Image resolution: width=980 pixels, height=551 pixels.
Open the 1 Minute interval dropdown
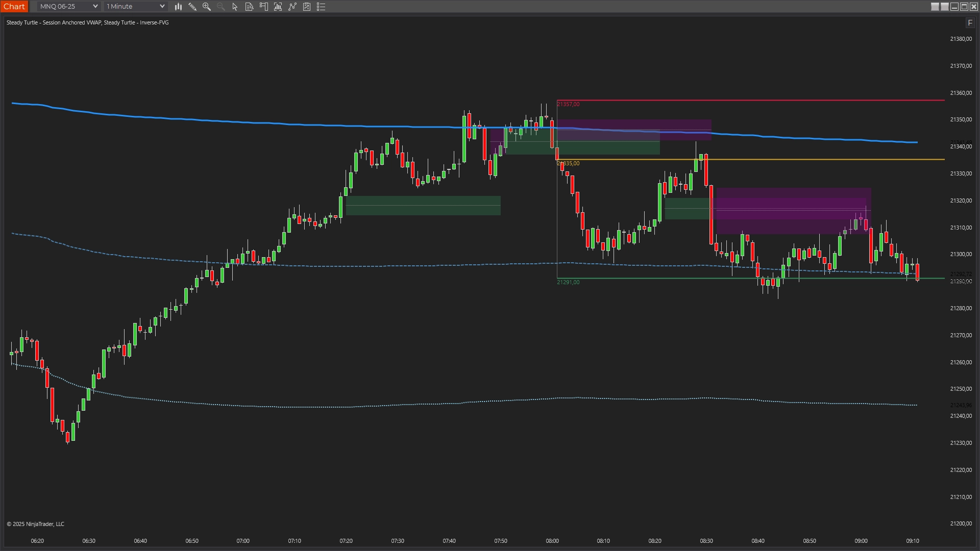[x=135, y=7]
